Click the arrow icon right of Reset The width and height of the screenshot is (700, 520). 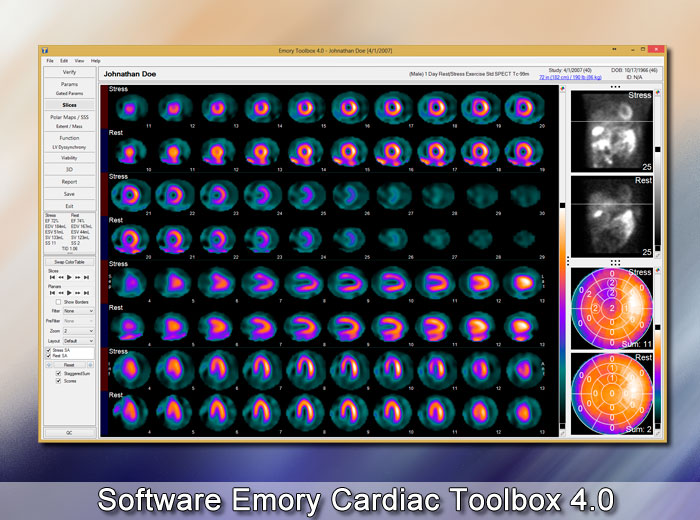(90, 365)
